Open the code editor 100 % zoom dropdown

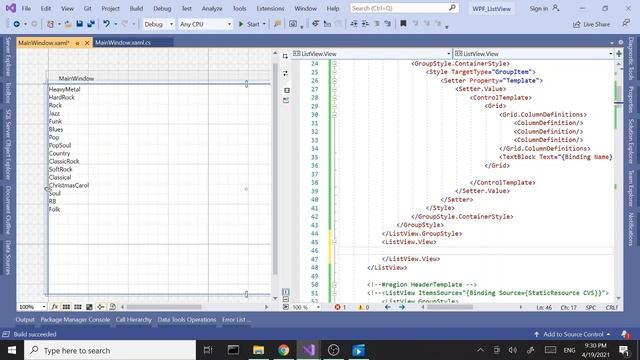[x=306, y=307]
